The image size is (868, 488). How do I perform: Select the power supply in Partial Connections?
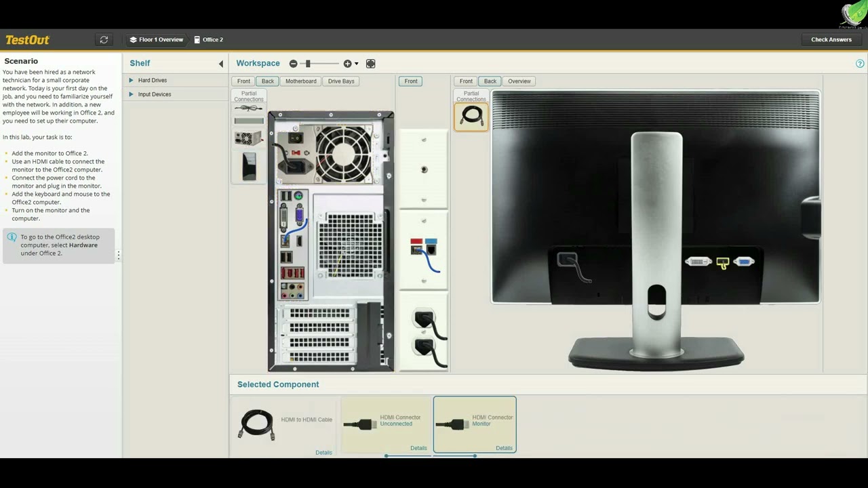(249, 138)
